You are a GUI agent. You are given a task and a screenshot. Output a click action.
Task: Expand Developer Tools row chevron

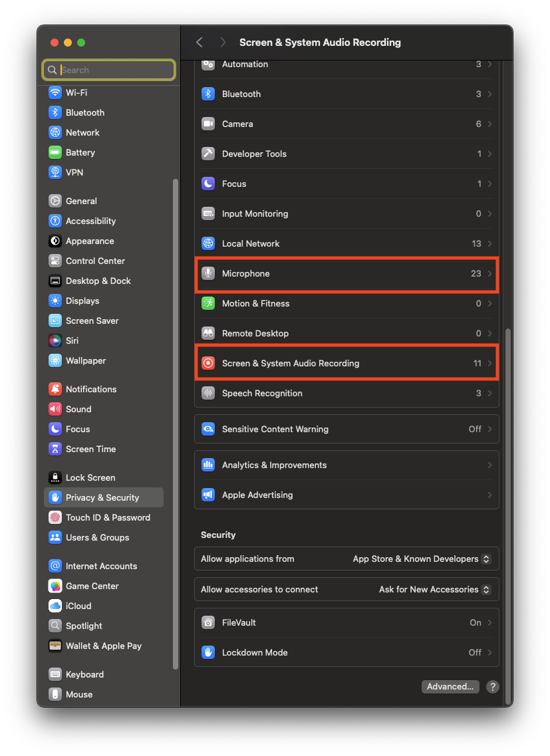[489, 154]
